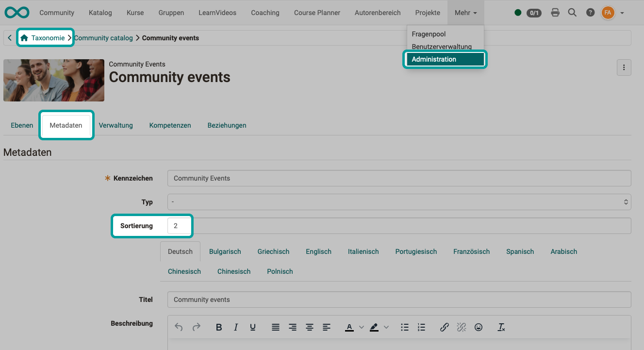The width and height of the screenshot is (644, 350).
Task: Pick a text color swatch in the editor
Action: pos(349,327)
